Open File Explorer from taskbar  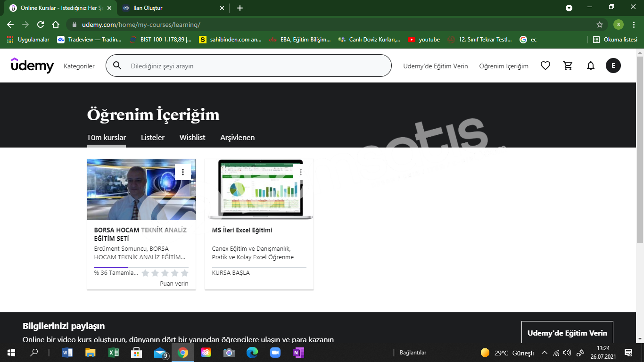click(91, 353)
